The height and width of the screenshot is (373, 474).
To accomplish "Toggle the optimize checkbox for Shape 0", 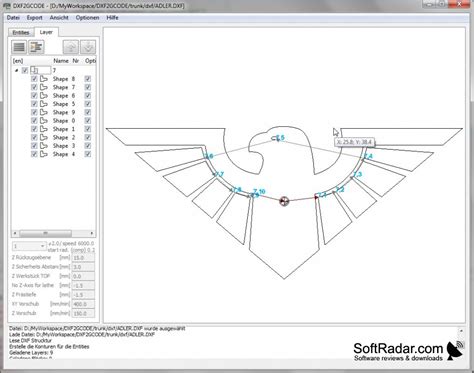I will [x=88, y=121].
